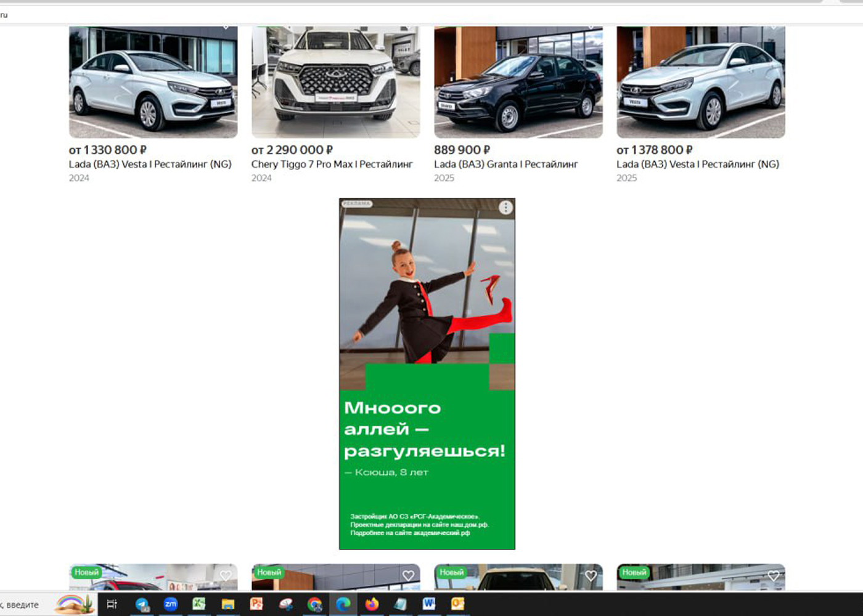
Task: Click the ad caption '— Ксюша, 8 лет'
Action: coord(386,472)
